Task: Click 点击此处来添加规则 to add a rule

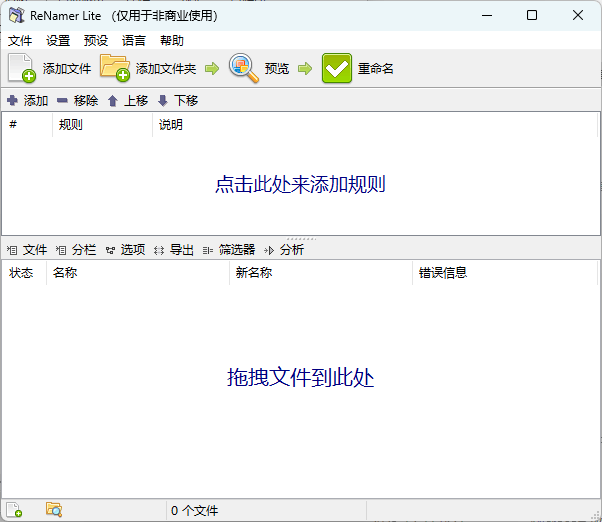Action: (300, 185)
